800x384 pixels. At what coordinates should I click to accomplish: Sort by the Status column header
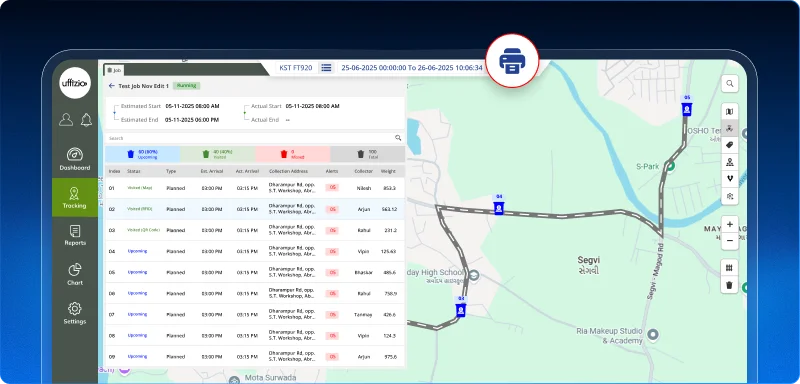click(134, 171)
